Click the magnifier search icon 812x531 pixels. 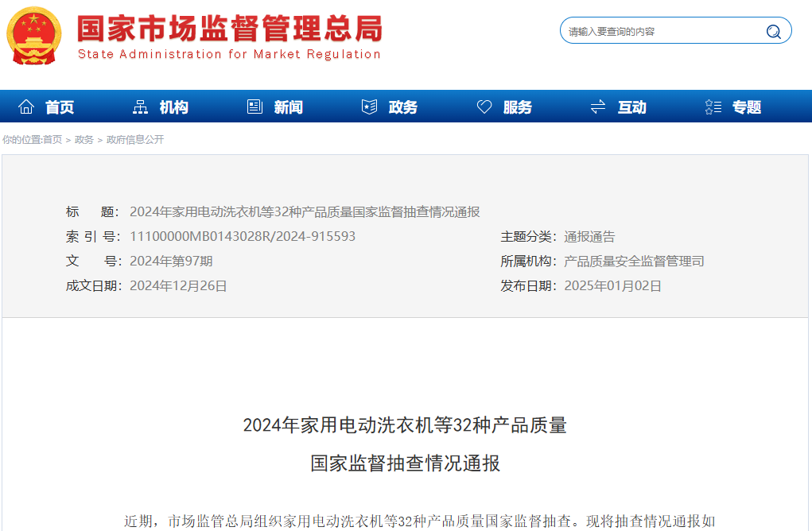pos(773,32)
